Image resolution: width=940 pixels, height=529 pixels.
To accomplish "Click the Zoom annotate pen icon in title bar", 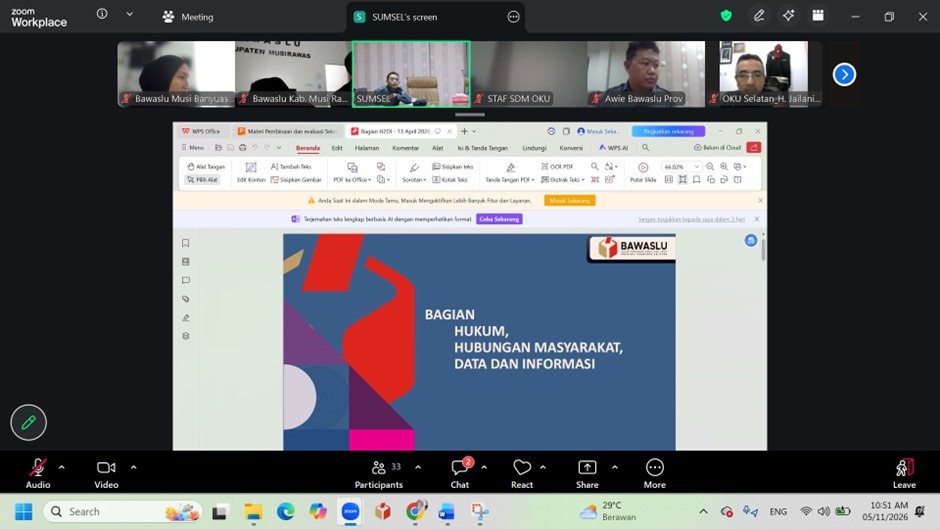I will pos(758,16).
